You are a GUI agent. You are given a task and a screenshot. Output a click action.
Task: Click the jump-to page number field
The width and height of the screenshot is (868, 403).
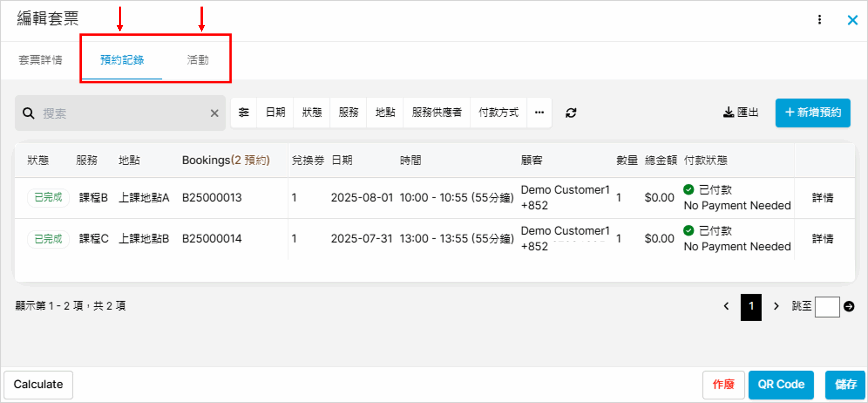(x=827, y=307)
